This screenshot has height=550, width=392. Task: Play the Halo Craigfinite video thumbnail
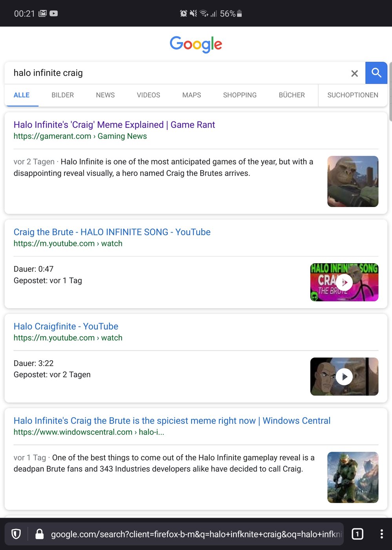(344, 376)
